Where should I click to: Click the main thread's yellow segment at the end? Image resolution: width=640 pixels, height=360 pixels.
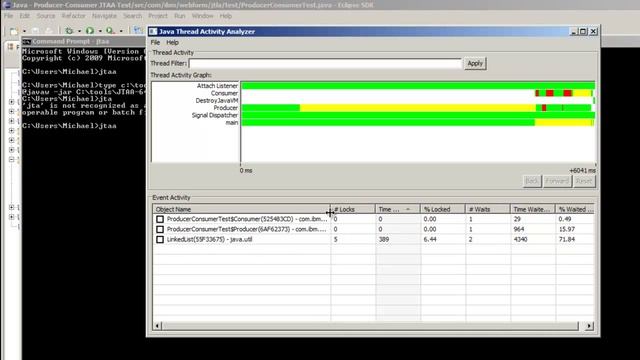564,122
